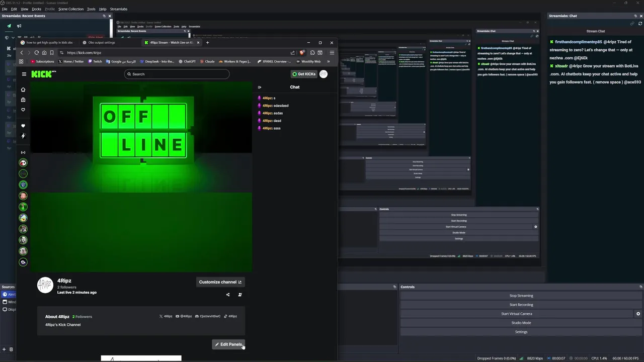
Task: Open the 4Ripz TikTok link
Action: pyautogui.click(x=230, y=316)
